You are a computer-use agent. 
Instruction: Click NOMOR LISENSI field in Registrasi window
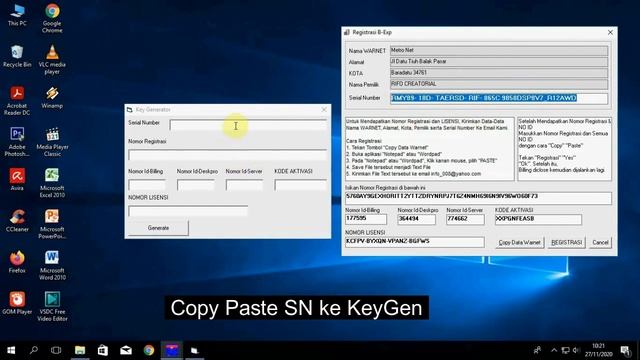[x=415, y=242]
